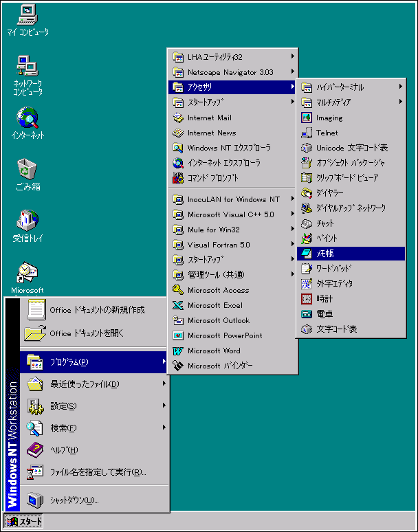Open the 最近使ったファイル(D) Start menu item

pos(94,384)
